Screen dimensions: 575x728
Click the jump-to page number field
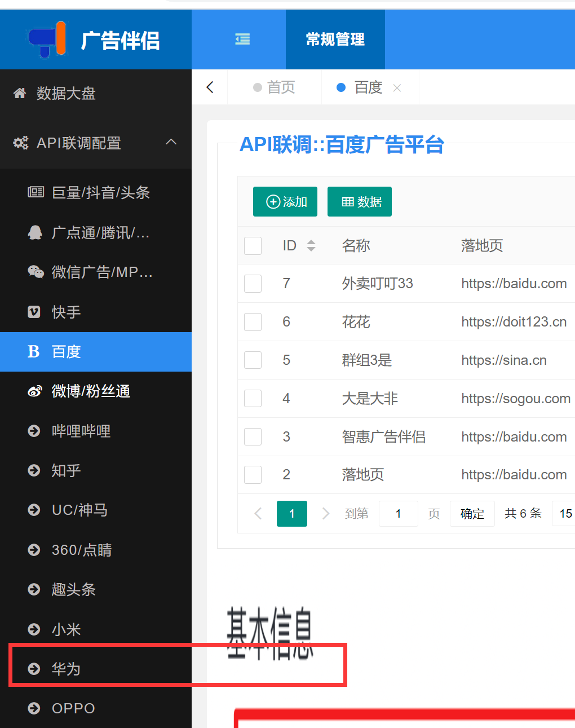coord(399,514)
